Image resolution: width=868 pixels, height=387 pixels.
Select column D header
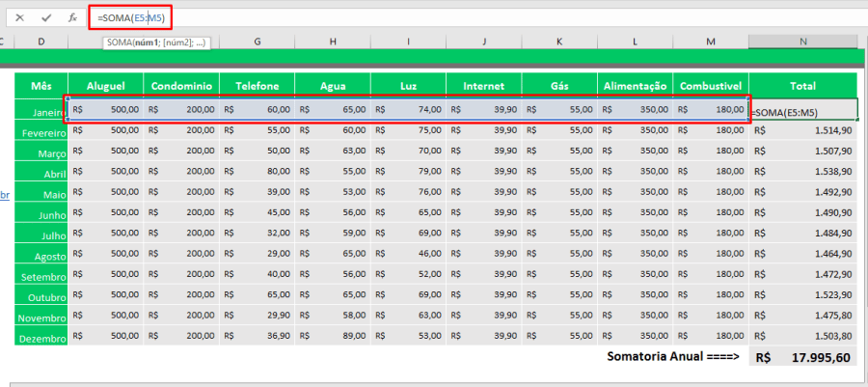click(x=41, y=41)
